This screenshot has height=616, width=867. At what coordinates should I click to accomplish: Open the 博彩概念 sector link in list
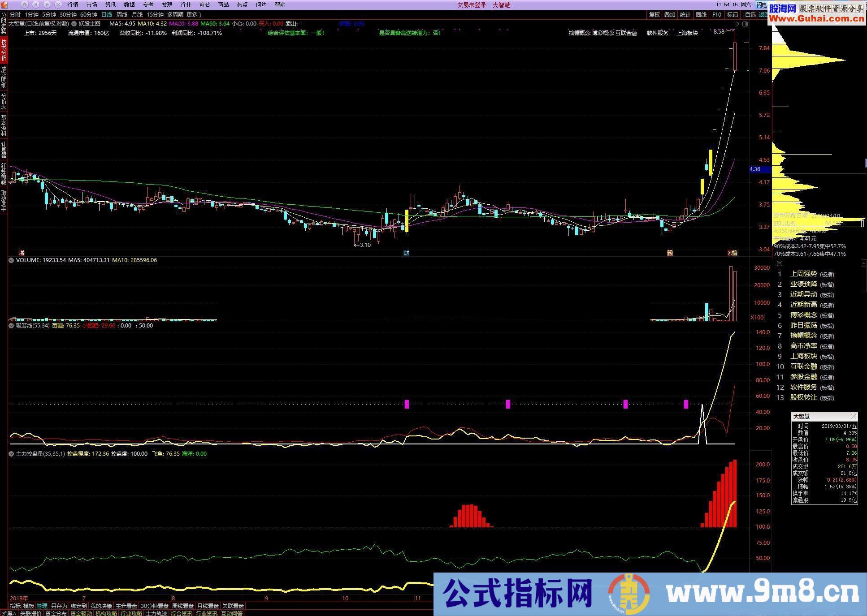tap(803, 315)
